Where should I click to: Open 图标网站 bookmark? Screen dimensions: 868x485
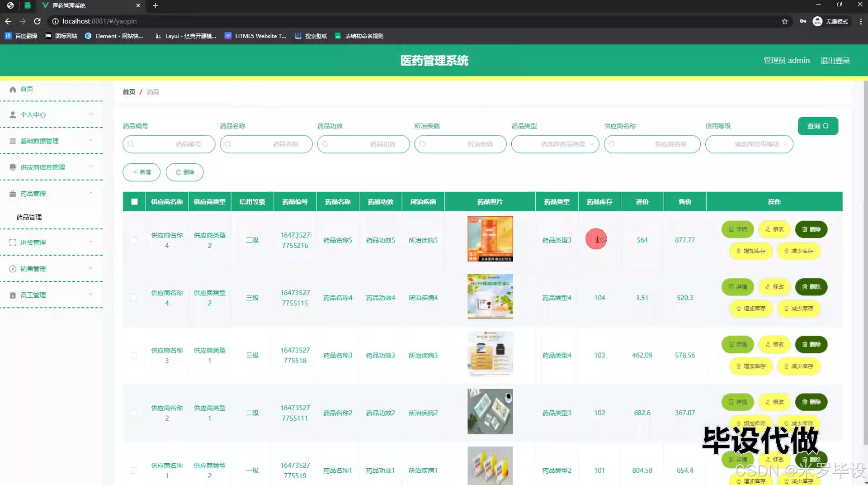[61, 36]
